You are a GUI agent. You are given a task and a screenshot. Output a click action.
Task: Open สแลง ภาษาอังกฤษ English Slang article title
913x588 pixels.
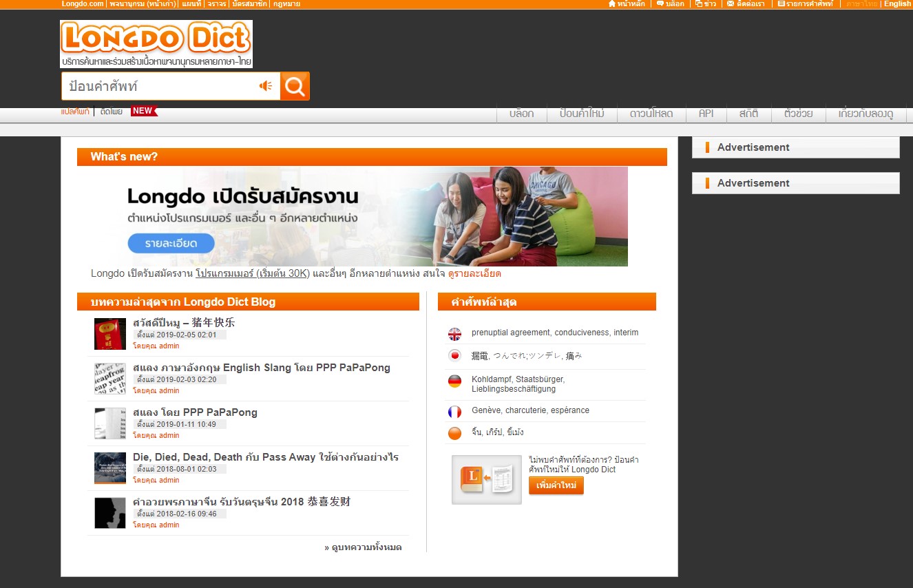tap(262, 368)
